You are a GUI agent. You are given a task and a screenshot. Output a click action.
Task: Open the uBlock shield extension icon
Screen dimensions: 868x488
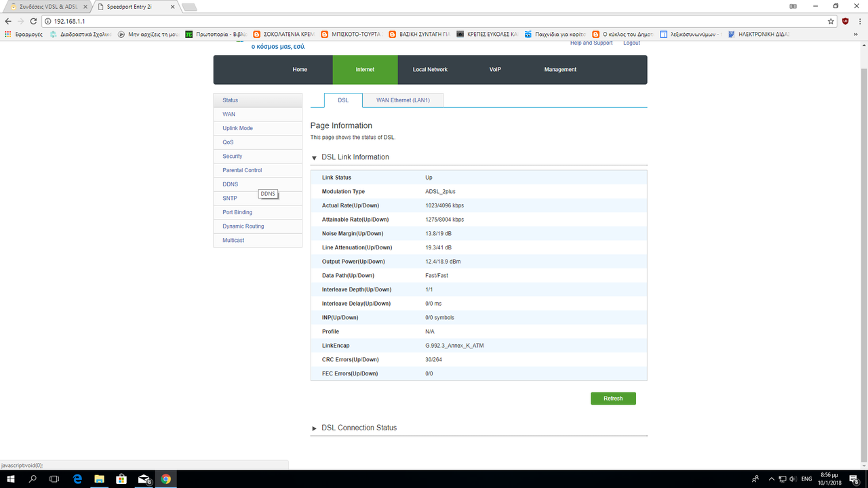pyautogui.click(x=845, y=21)
